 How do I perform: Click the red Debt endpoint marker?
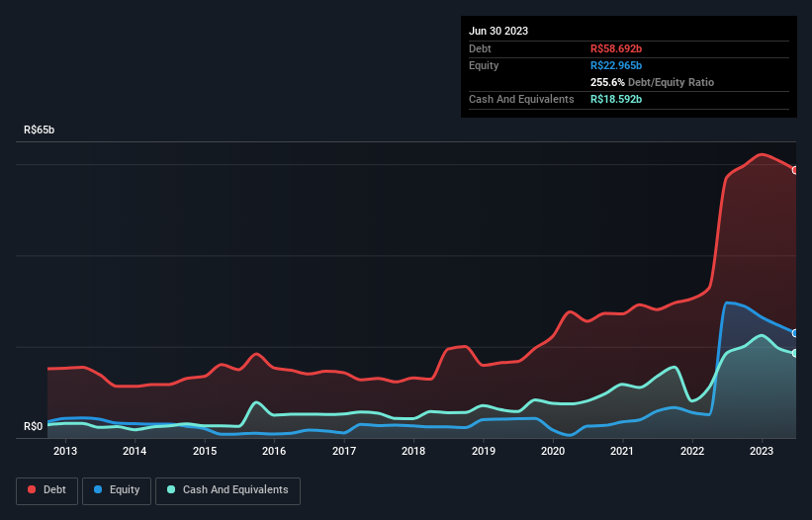click(795, 170)
